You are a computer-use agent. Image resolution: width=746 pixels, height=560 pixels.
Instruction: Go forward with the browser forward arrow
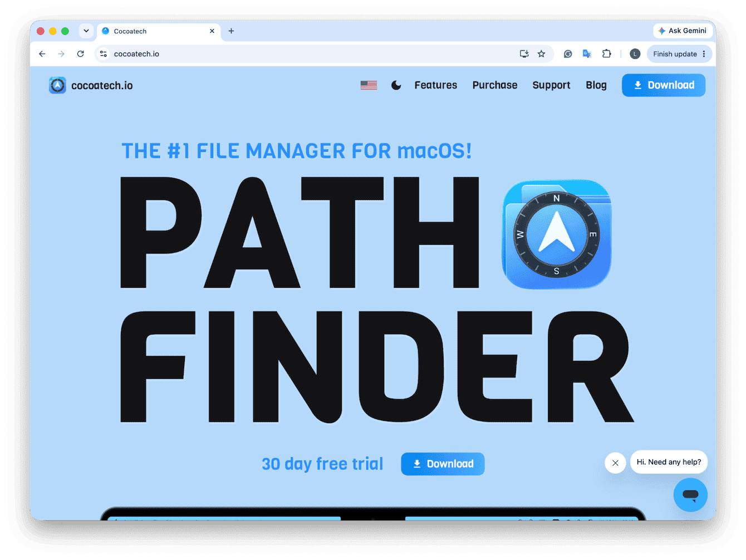point(61,54)
